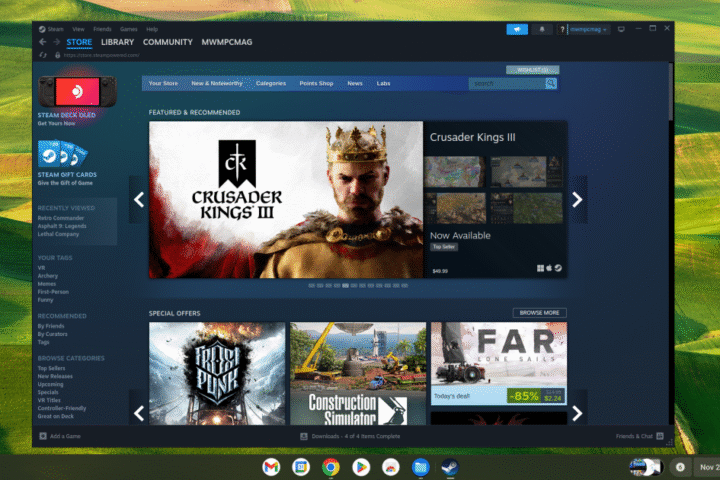Image resolution: width=720 pixels, height=480 pixels.
Task: Click Browse More special offers
Action: point(540,313)
